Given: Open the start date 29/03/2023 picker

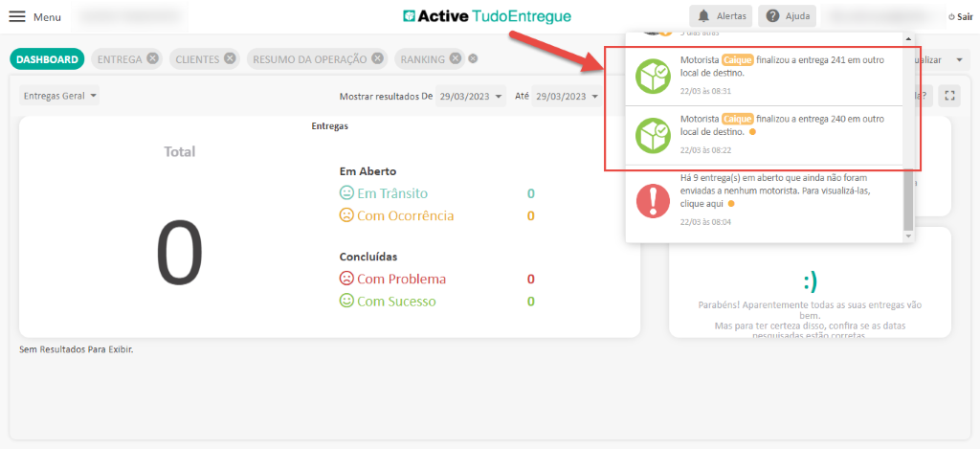Looking at the screenshot, I should coord(470,96).
